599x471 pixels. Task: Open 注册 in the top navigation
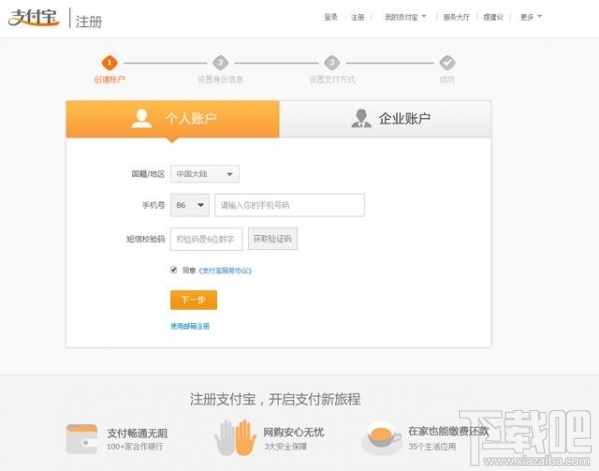357,17
